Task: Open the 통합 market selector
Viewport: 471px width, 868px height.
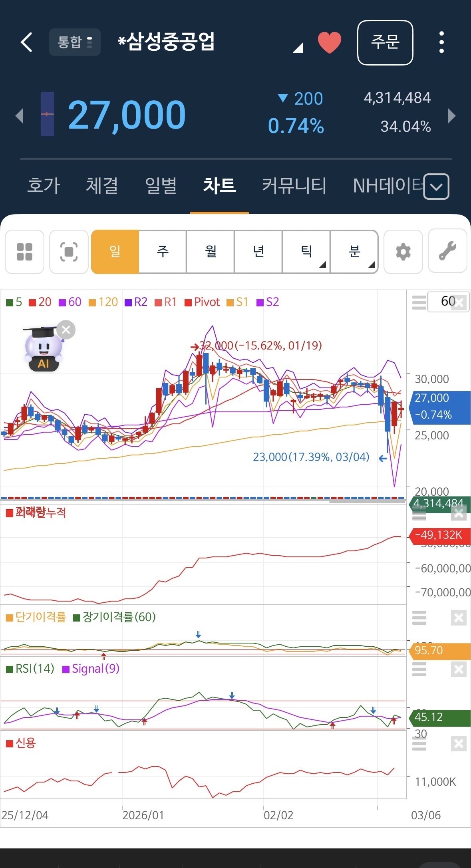Action: pos(75,42)
